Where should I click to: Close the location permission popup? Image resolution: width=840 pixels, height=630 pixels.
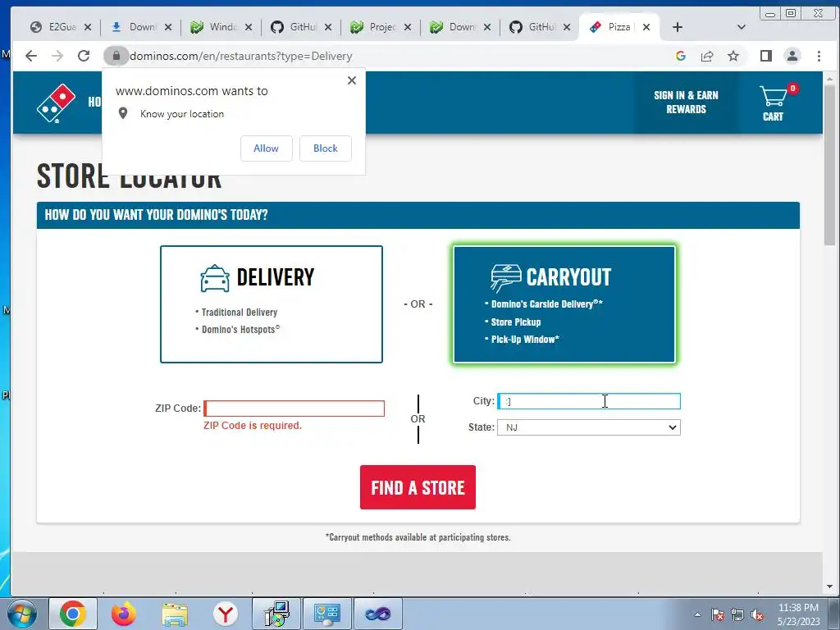click(351, 80)
